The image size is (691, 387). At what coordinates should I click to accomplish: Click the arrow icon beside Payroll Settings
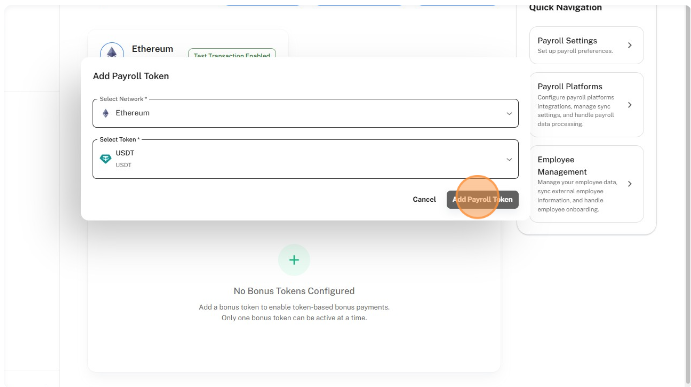pyautogui.click(x=630, y=45)
